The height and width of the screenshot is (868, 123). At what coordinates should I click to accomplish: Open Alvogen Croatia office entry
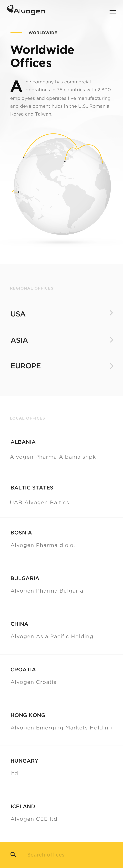pyautogui.click(x=34, y=682)
